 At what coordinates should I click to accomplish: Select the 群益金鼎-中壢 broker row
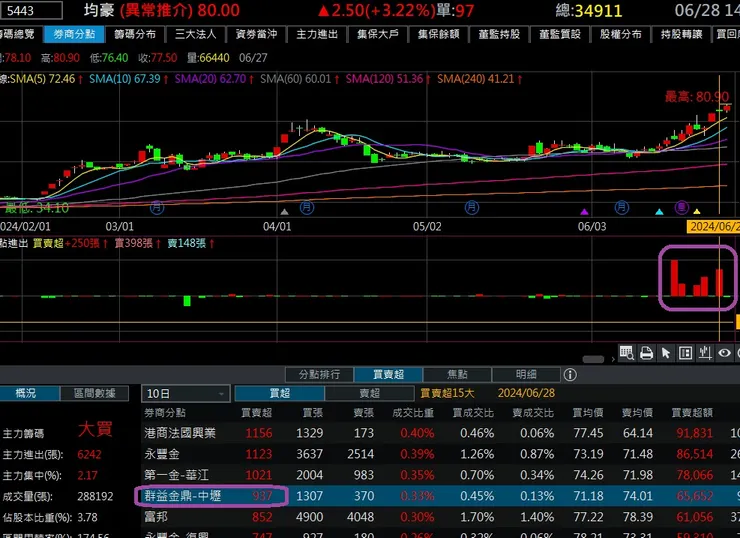click(440, 496)
